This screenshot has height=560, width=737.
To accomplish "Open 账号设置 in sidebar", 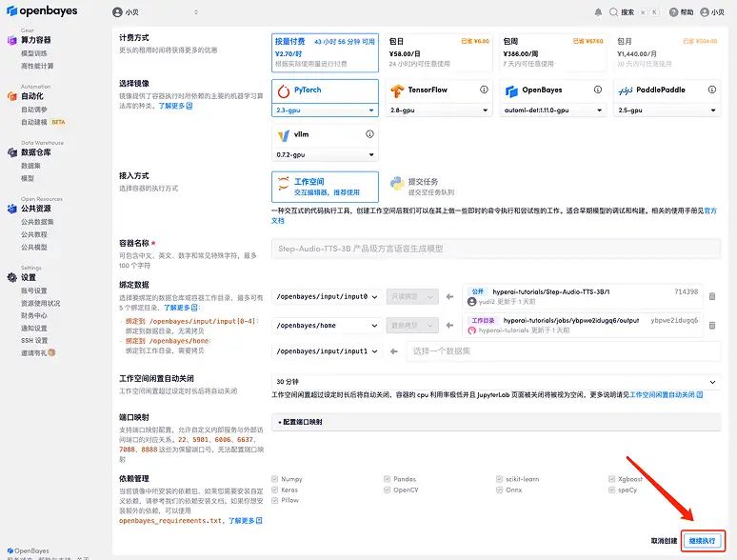I will click(34, 291).
